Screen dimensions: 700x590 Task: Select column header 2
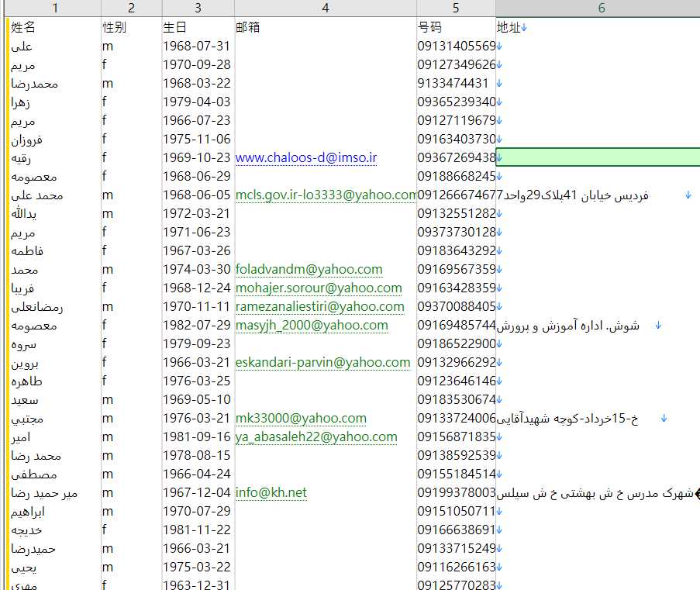131,8
